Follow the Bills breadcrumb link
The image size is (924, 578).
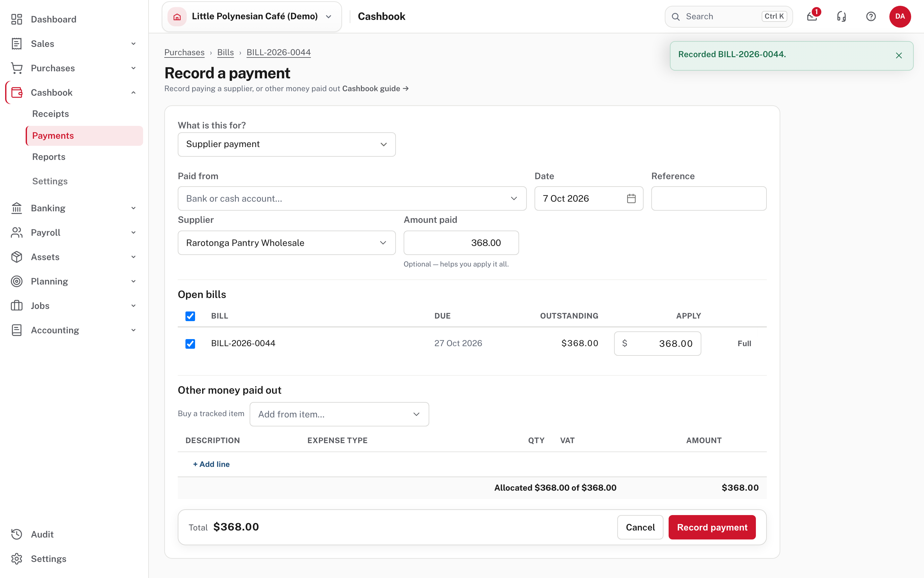tap(225, 52)
